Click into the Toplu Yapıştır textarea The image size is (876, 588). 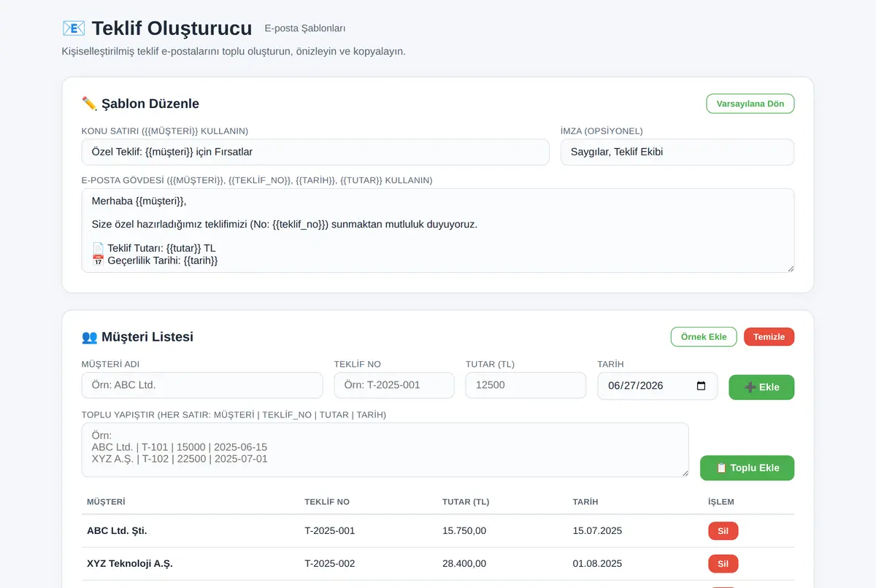[385, 450]
